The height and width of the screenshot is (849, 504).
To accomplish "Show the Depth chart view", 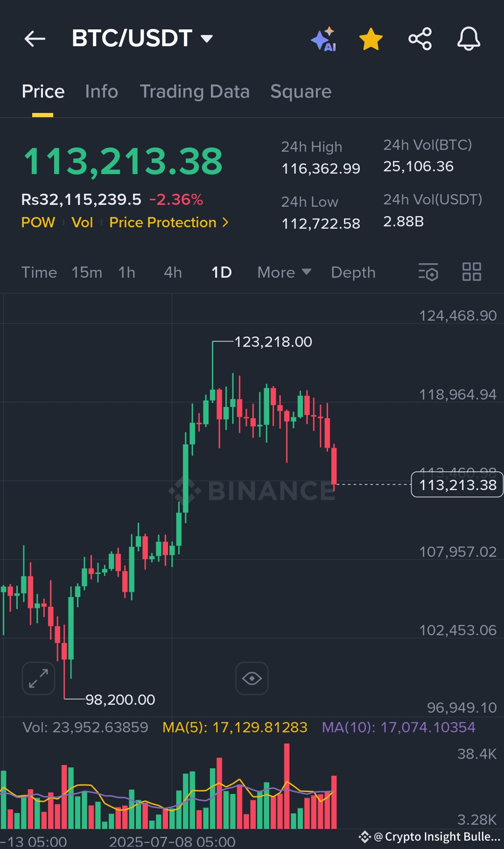I will click(x=353, y=273).
